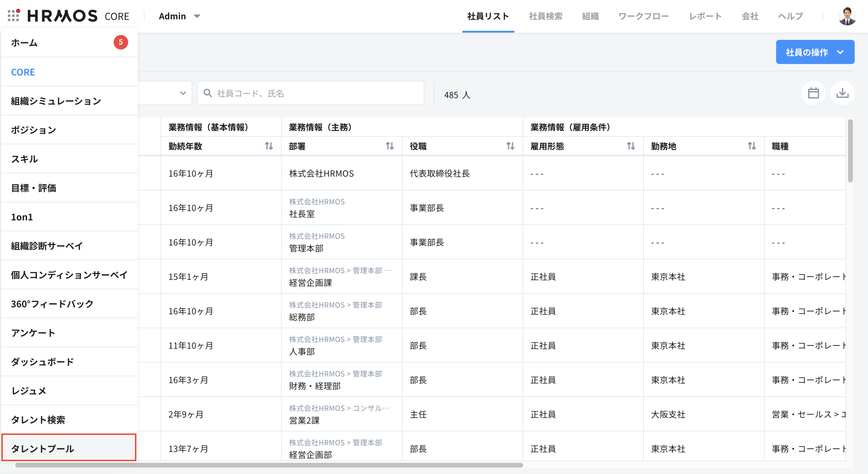
Task: Click the 社長室 department link
Action: pyautogui.click(x=302, y=214)
